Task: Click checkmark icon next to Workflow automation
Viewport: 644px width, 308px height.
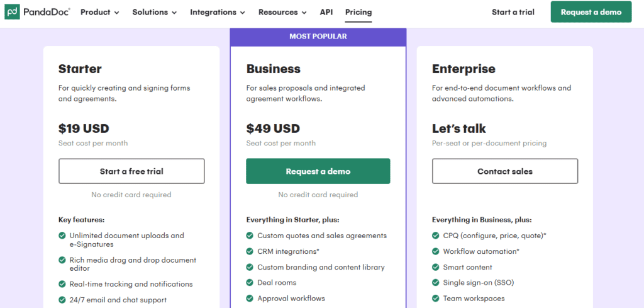Action: (x=436, y=251)
